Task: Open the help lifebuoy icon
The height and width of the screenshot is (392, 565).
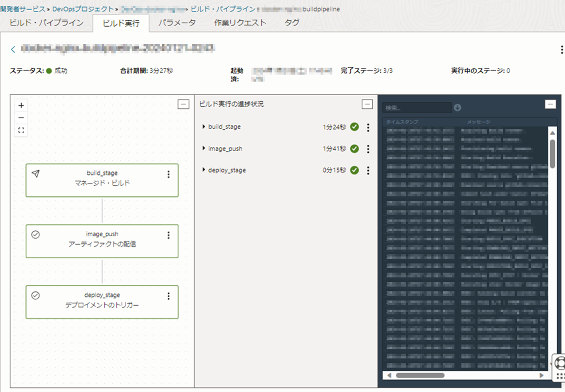Action: (560, 362)
